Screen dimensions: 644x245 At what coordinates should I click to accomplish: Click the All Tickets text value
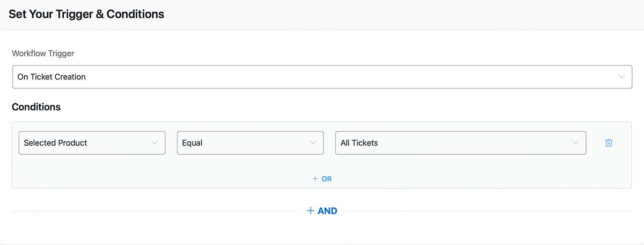click(x=359, y=143)
